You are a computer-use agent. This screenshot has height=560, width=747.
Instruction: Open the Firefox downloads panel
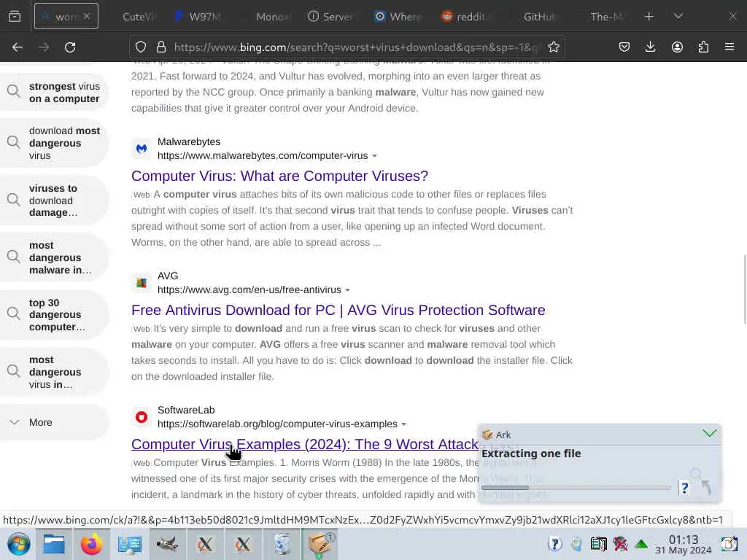click(x=650, y=47)
